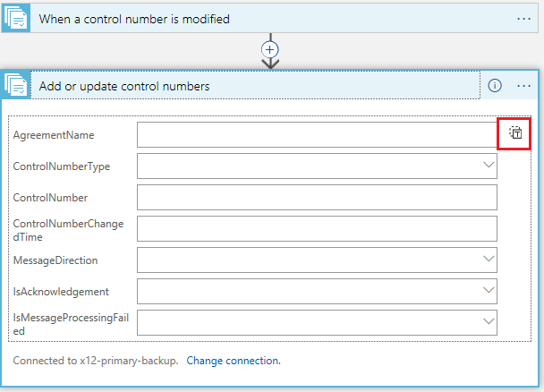Click the AgreementName input field

pyautogui.click(x=317, y=134)
